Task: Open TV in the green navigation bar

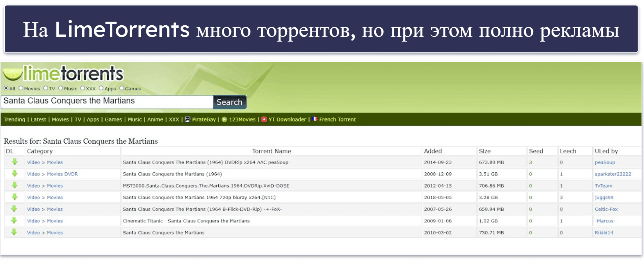Action: tap(78, 119)
